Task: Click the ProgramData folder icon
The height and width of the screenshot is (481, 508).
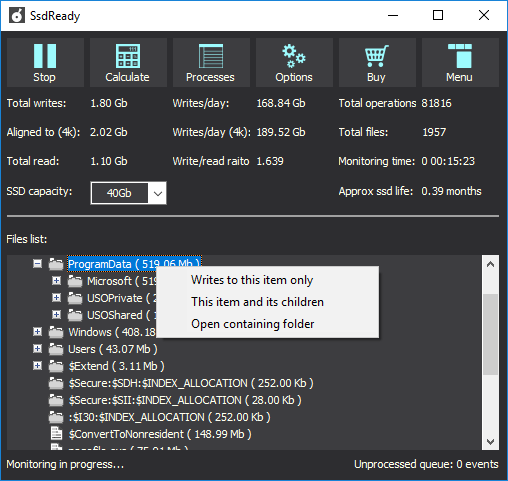Action: coord(56,264)
